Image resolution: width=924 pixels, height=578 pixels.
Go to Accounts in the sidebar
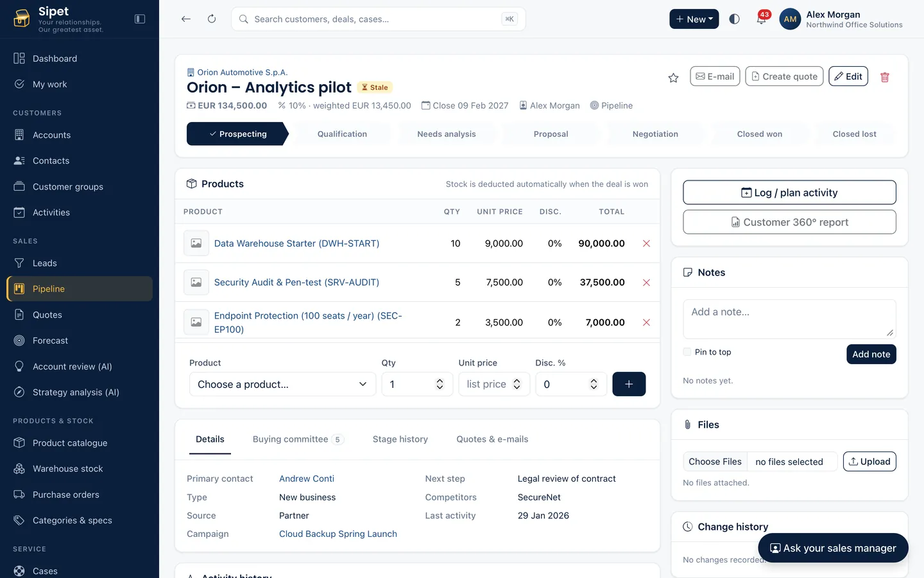coord(80,135)
